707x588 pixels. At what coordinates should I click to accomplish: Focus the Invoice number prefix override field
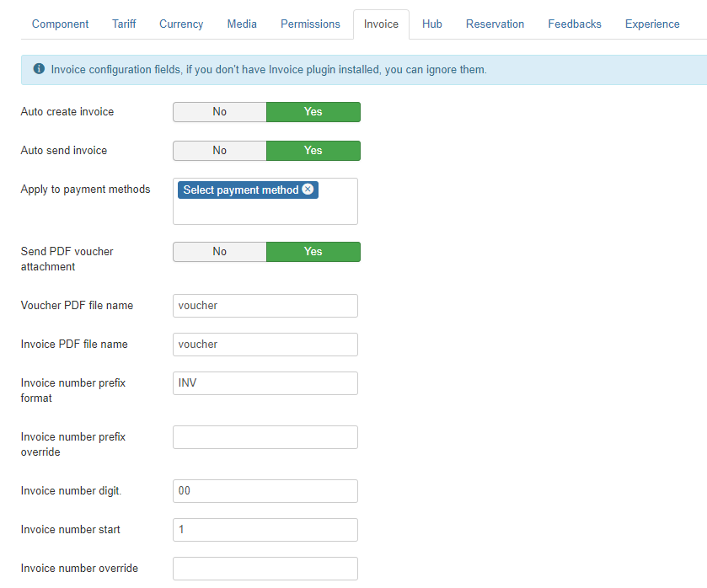265,437
